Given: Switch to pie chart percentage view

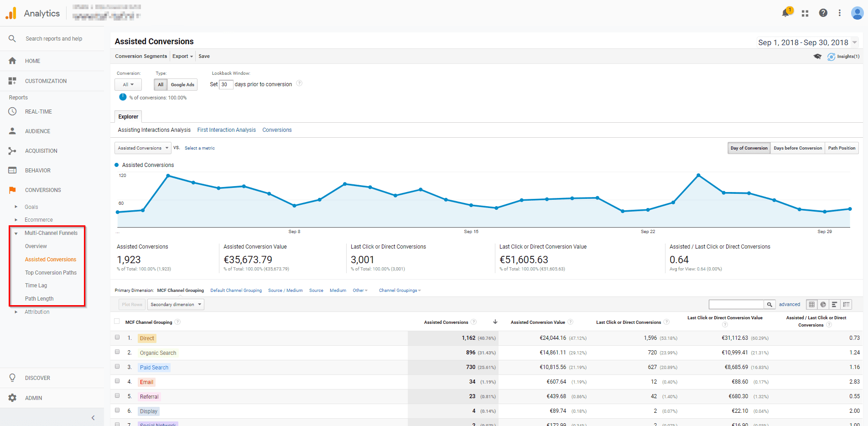Looking at the screenshot, I should point(823,305).
